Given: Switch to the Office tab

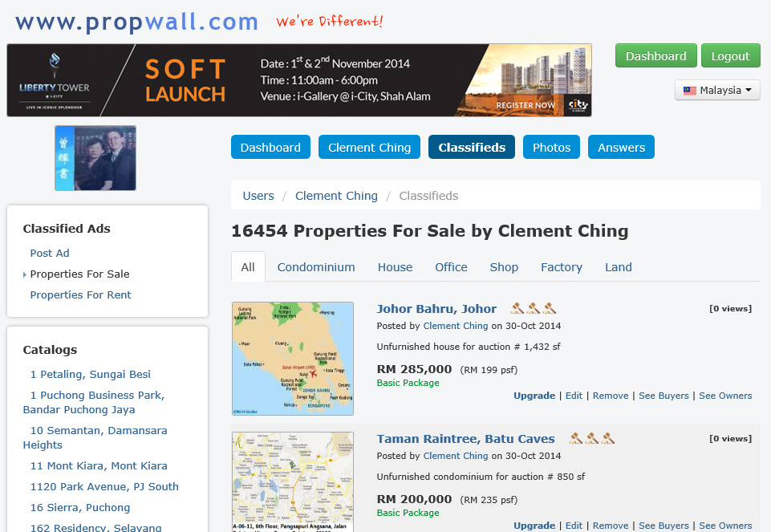Looking at the screenshot, I should point(451,267).
